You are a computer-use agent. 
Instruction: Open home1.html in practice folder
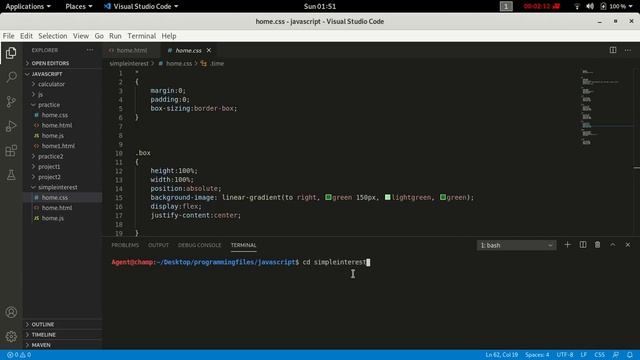[58, 146]
